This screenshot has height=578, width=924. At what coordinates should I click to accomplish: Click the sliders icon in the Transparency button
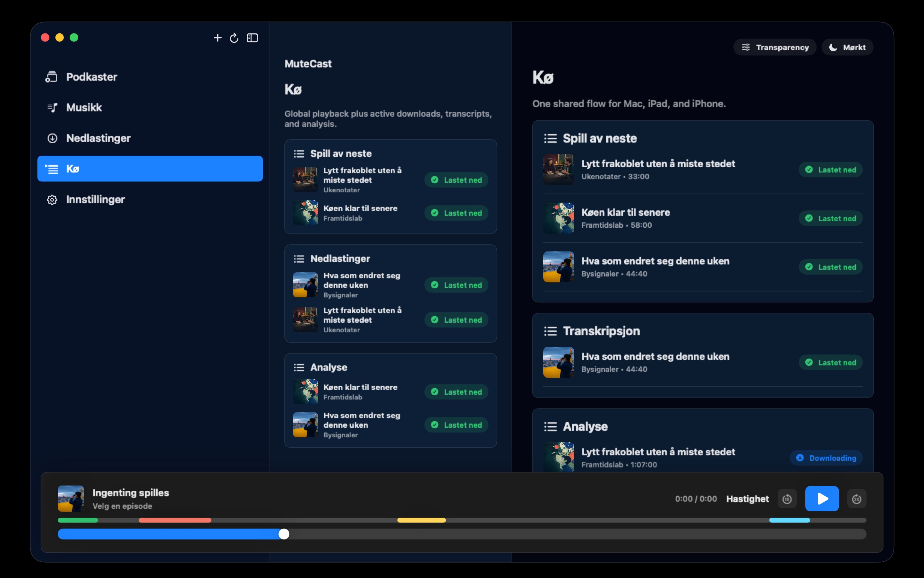(746, 47)
